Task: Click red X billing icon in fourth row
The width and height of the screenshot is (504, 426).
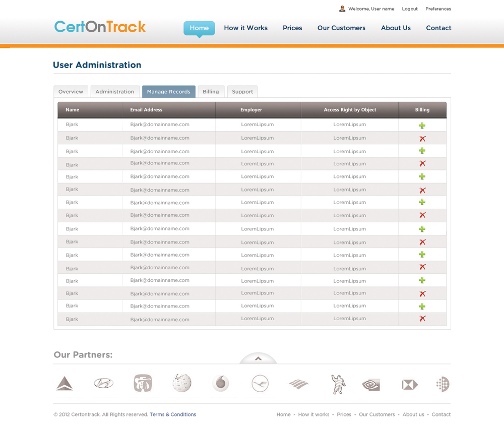Action: coord(422,164)
